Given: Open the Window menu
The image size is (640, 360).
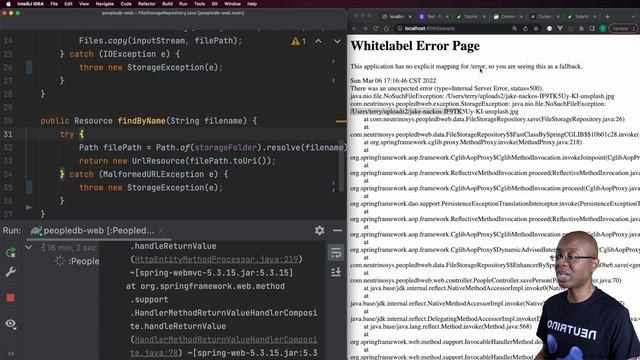Looking at the screenshot, I should [x=232, y=4].
